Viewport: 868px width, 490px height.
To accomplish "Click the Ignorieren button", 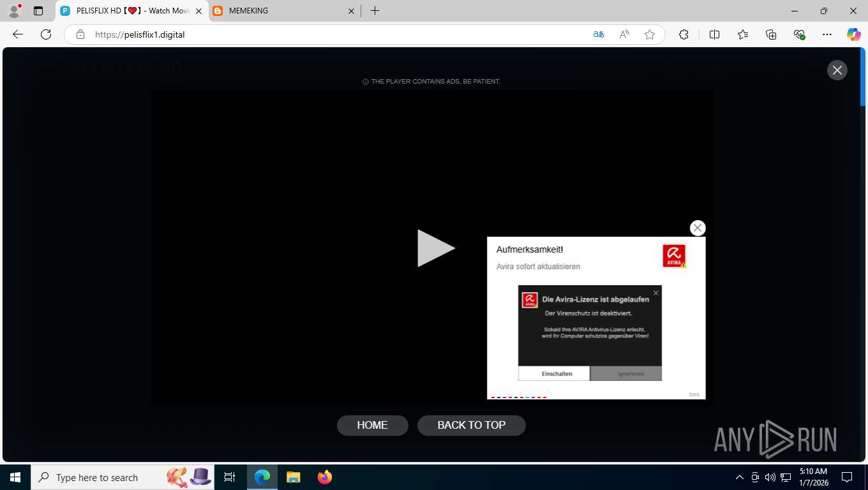I will tap(626, 373).
